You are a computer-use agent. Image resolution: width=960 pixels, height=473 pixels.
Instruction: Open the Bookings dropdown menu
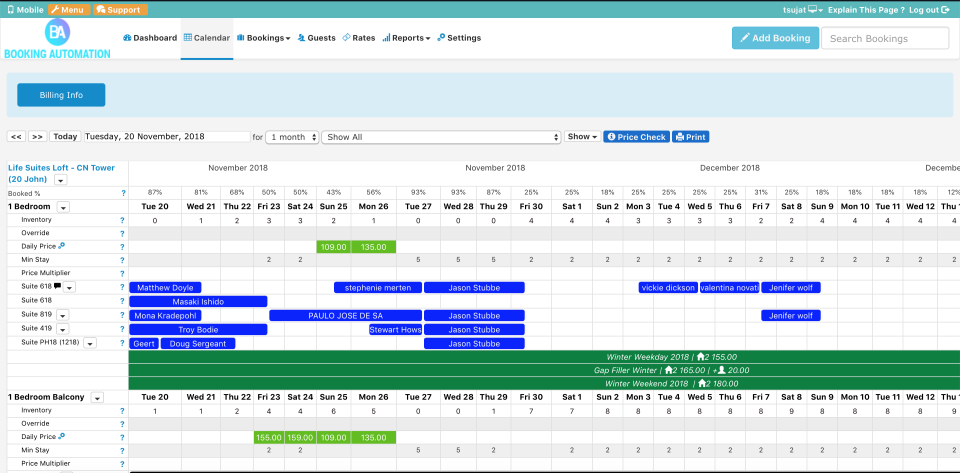(263, 38)
